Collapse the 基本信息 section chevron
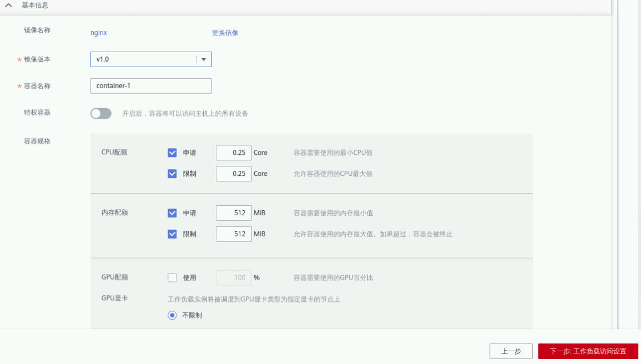 pyautogui.click(x=9, y=5)
